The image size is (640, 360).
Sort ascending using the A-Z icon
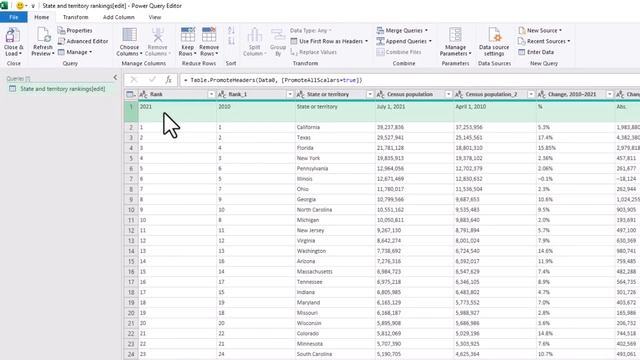231,31
